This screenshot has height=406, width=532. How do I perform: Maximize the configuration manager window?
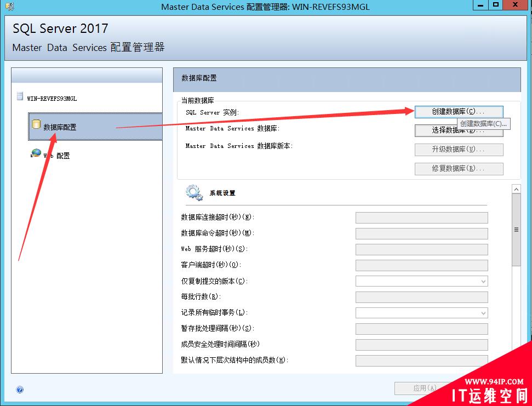[x=496, y=5]
